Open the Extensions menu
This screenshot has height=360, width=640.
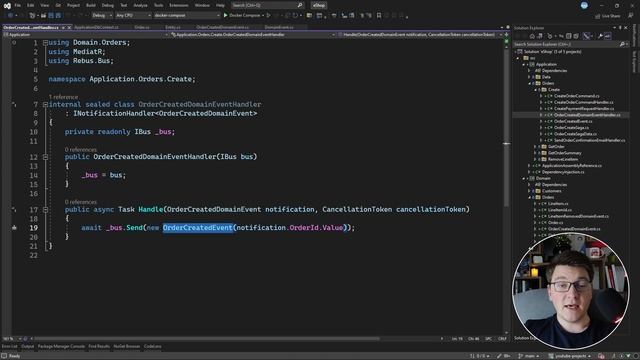click(179, 5)
